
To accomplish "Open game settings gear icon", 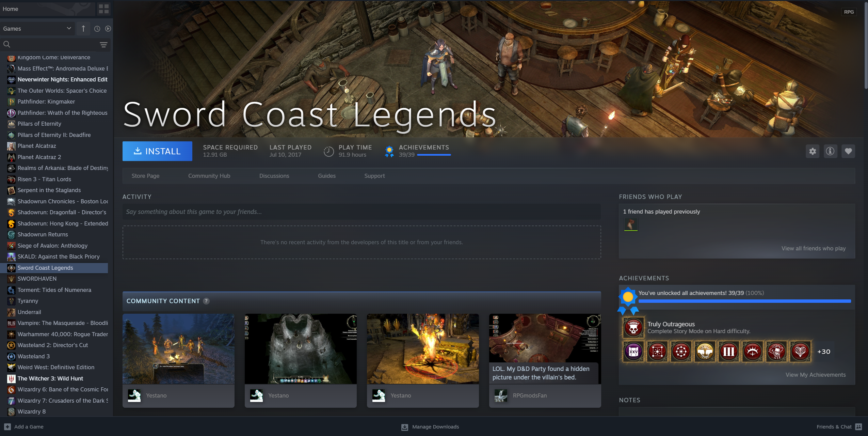I will [813, 151].
